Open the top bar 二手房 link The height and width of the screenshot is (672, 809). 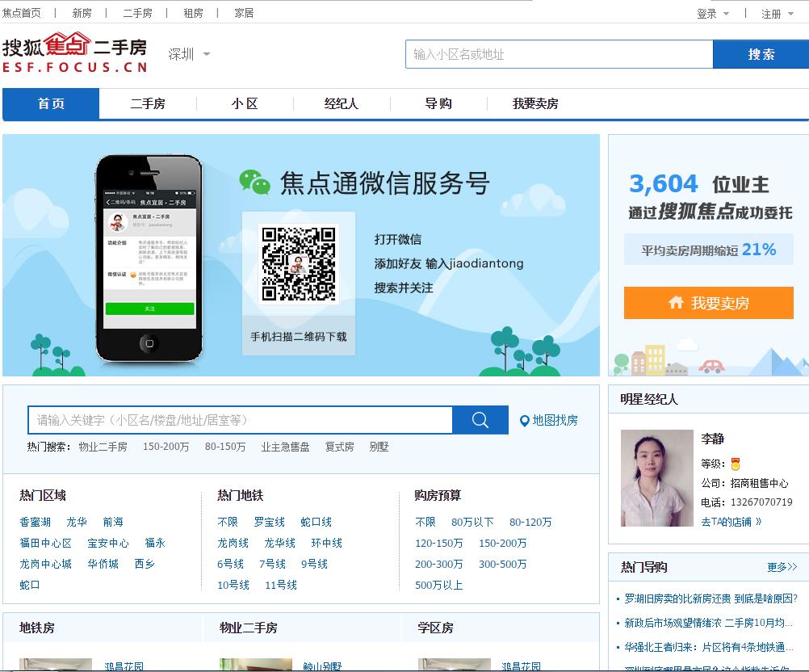pos(138,13)
